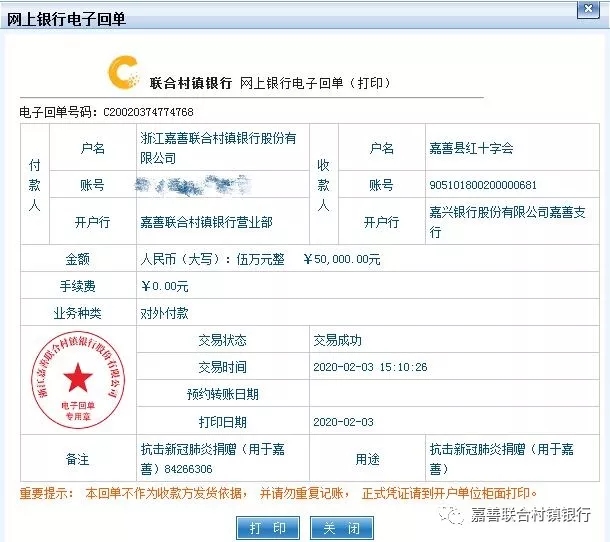Select the transaction time 2020-02-03 15:10:26
The width and height of the screenshot is (610, 542).
tap(370, 367)
